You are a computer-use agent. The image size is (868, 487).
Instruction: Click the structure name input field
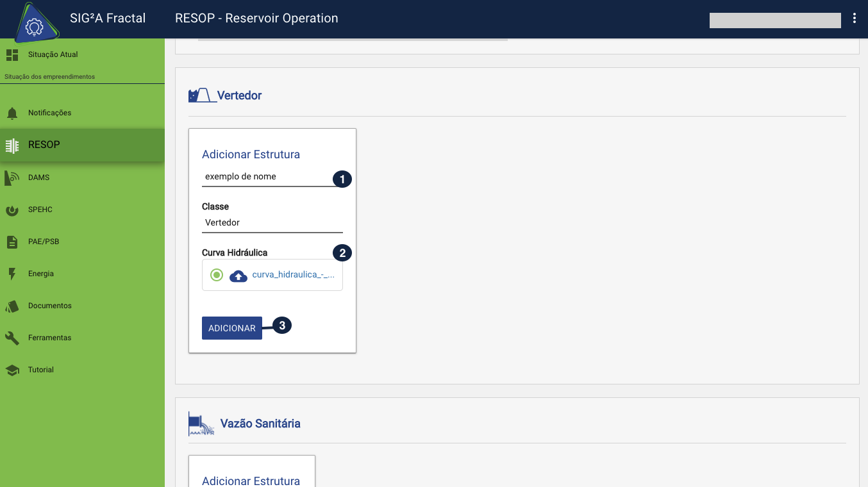(x=266, y=177)
